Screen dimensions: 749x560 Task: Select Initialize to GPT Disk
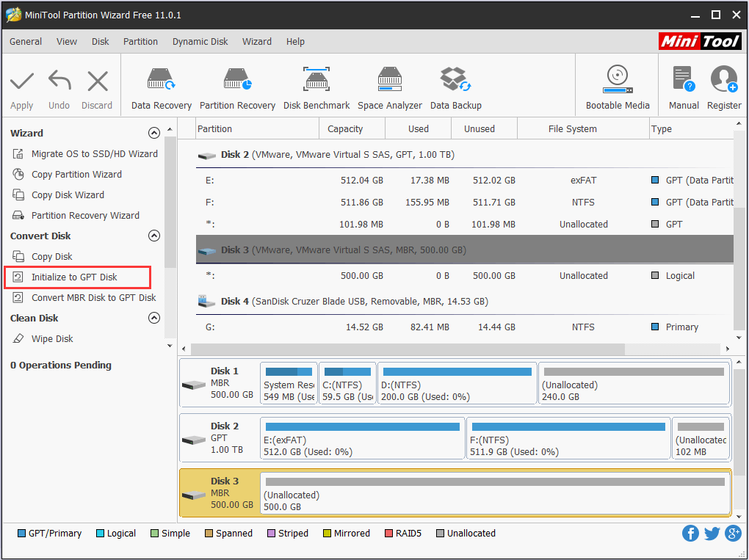(74, 277)
